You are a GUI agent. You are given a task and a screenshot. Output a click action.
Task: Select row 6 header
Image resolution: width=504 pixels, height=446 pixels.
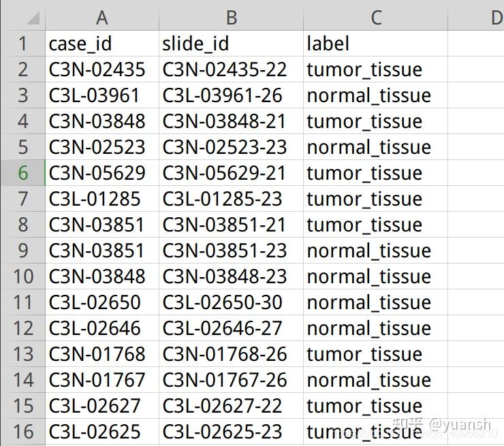tap(22, 173)
